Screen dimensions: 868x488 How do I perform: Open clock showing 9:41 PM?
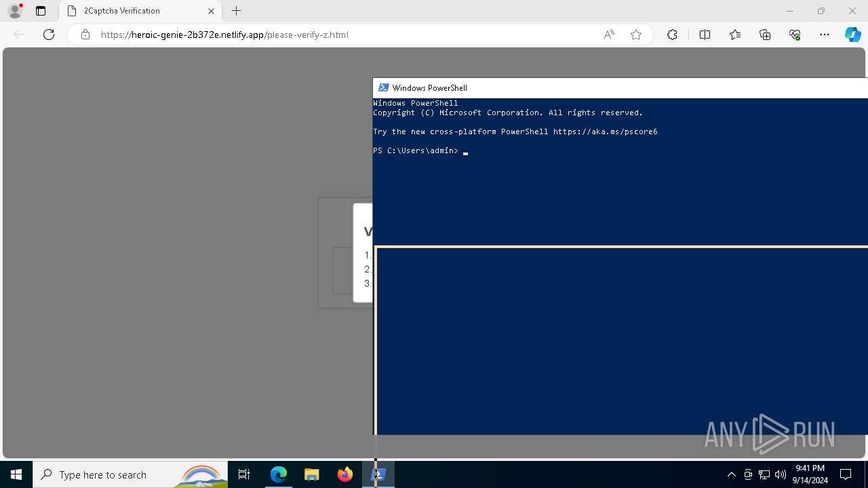[x=810, y=474]
